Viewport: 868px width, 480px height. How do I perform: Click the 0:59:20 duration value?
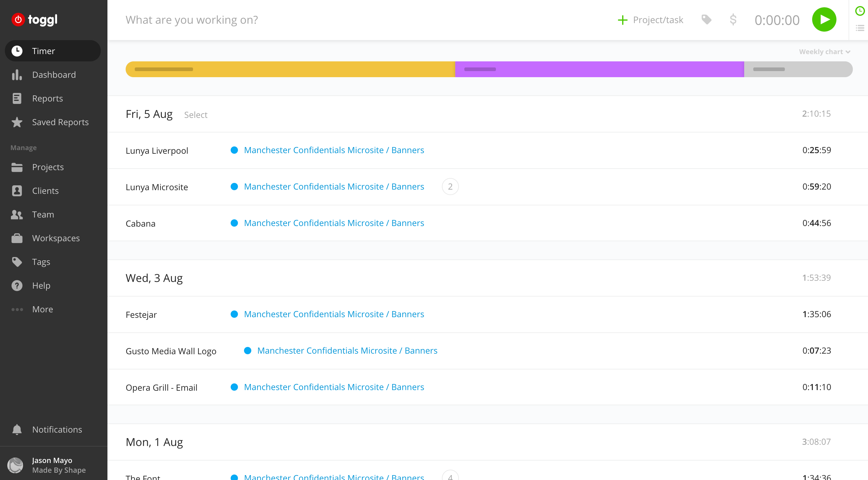coord(816,187)
